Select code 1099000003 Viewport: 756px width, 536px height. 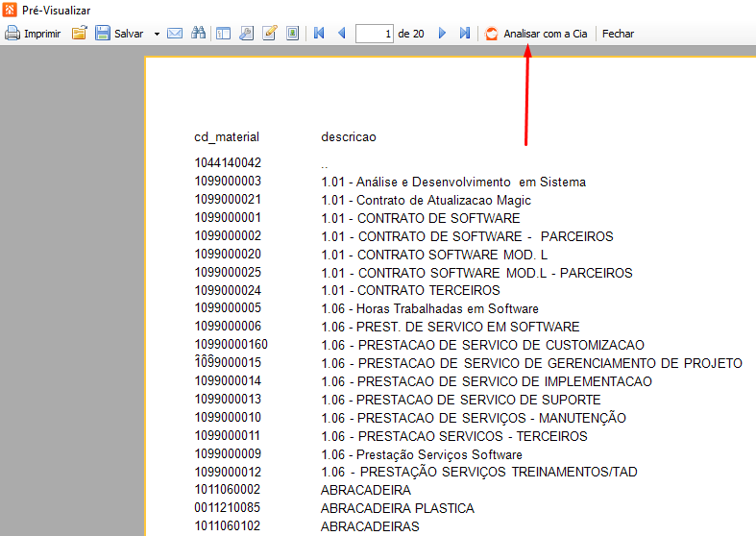pos(228,182)
